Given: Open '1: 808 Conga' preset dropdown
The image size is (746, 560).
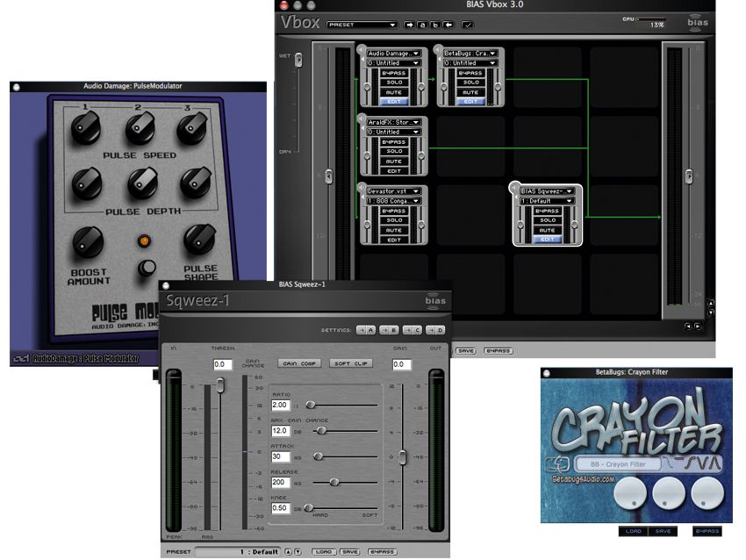Looking at the screenshot, I should pyautogui.click(x=393, y=201).
